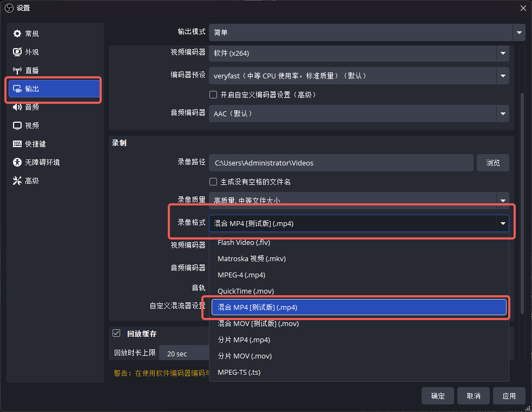Image resolution: width=532 pixels, height=412 pixels.
Task: Click the 视频 monitor icon
Action: coord(17,125)
